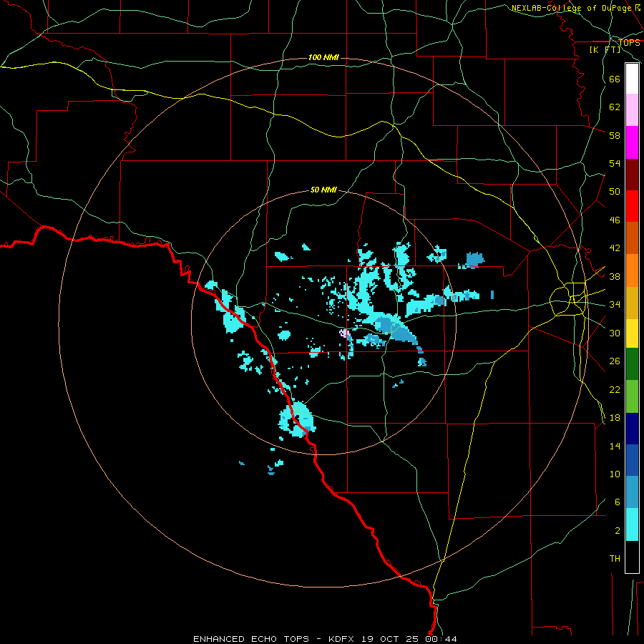Click the black TH legend swatch
The height and width of the screenshot is (644, 644).
(x=632, y=557)
